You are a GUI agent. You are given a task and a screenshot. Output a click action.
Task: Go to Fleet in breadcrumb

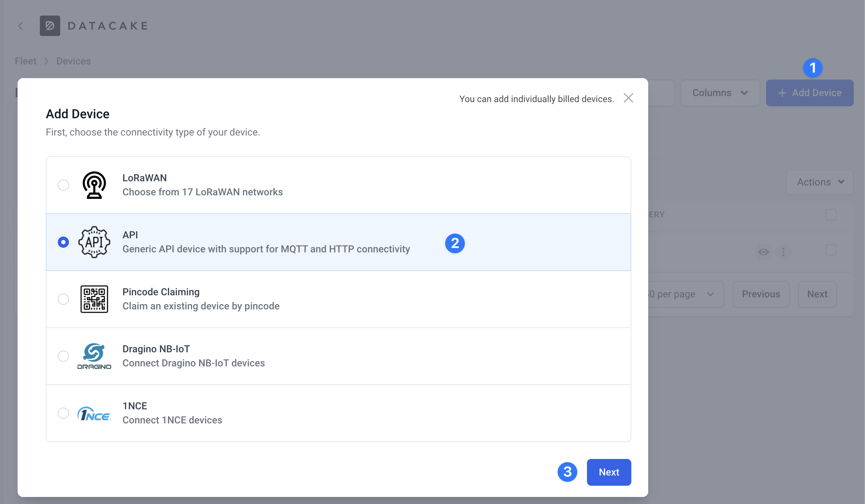[25, 61]
